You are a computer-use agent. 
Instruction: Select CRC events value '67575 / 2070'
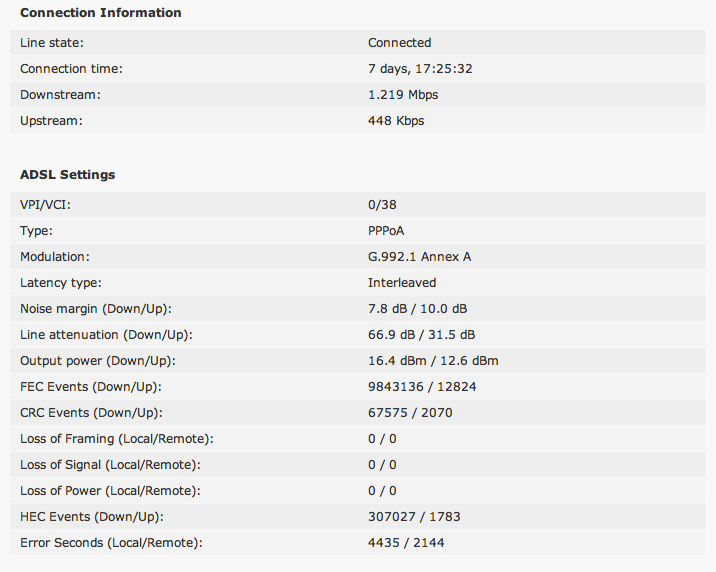point(410,413)
